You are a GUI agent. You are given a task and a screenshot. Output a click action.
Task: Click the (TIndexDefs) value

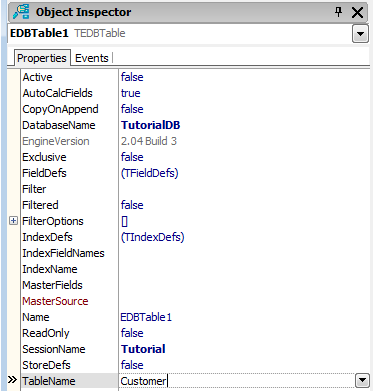click(x=153, y=237)
